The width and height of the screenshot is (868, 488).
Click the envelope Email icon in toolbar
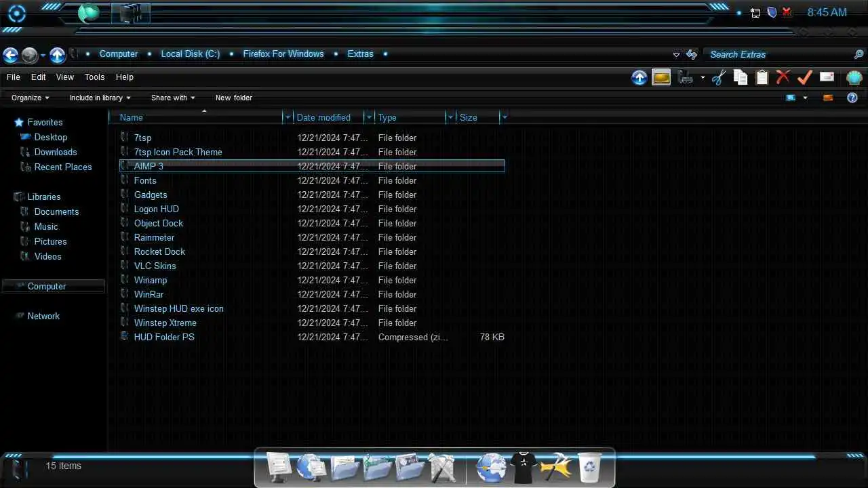pos(827,77)
